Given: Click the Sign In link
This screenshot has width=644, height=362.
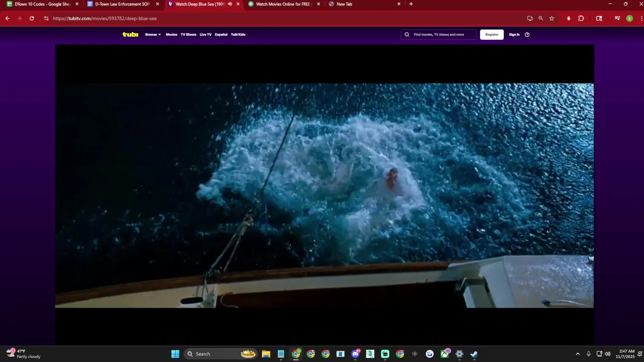Looking at the screenshot, I should [514, 35].
